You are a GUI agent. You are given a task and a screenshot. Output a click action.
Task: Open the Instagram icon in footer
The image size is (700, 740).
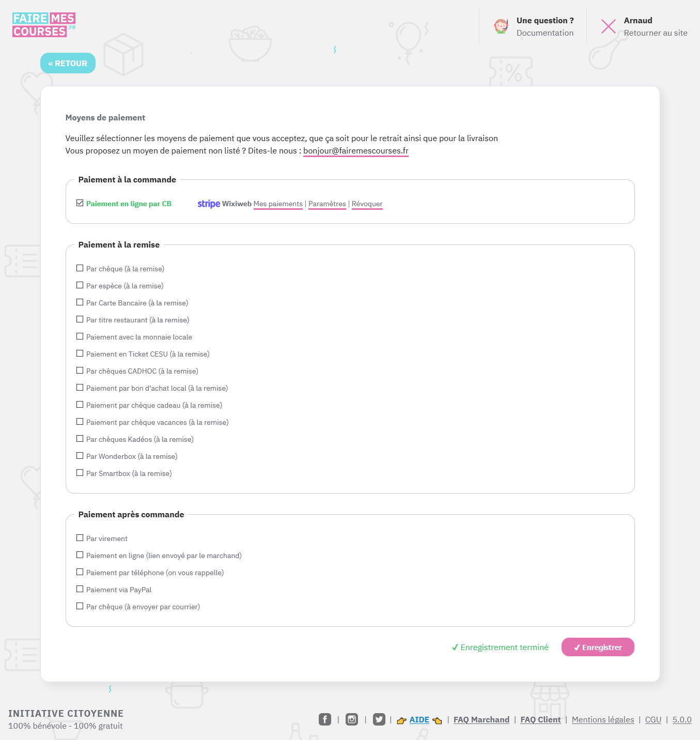pos(352,719)
